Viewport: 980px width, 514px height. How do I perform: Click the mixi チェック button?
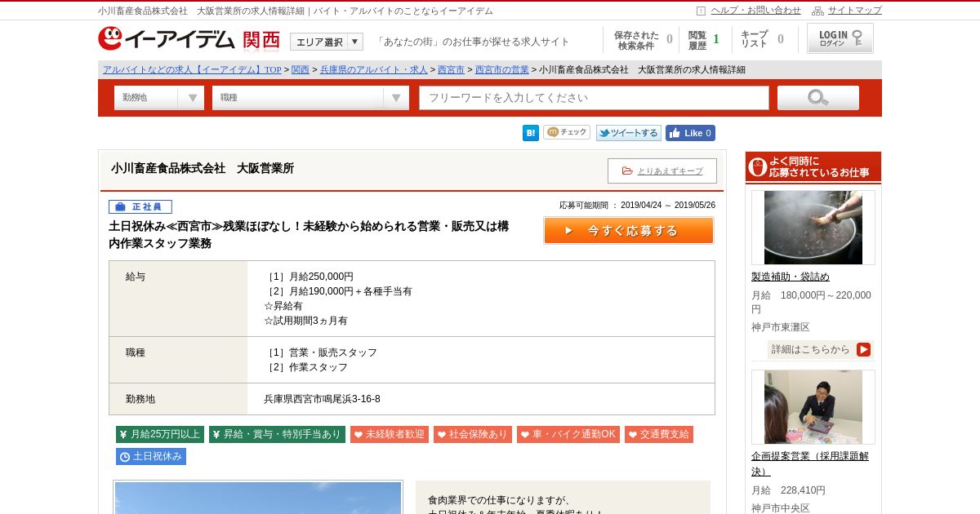coord(567,132)
